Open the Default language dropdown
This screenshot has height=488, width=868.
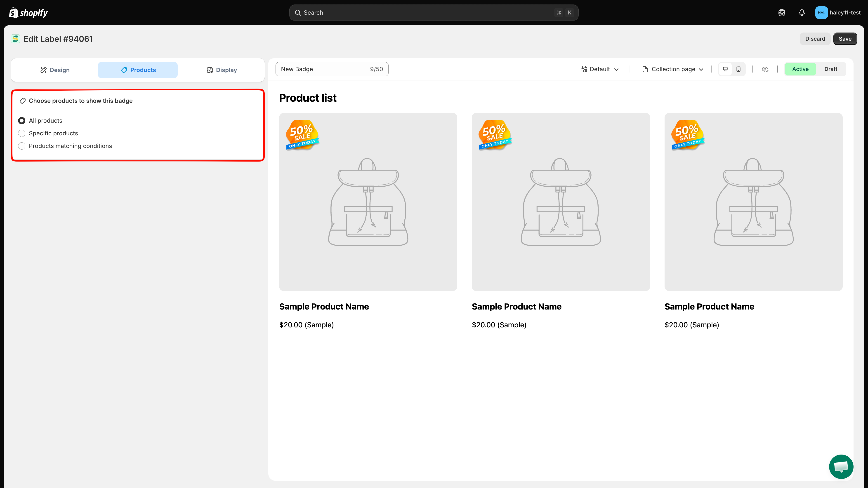[600, 69]
